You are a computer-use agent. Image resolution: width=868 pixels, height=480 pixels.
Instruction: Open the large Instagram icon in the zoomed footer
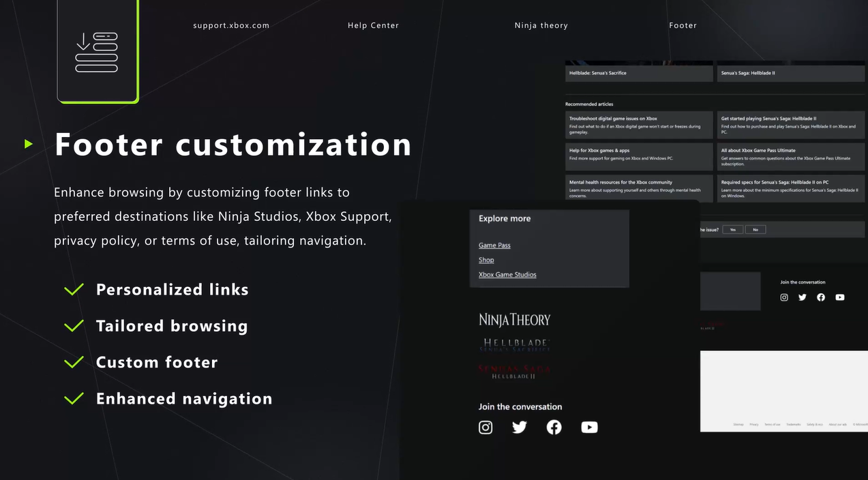tap(485, 427)
